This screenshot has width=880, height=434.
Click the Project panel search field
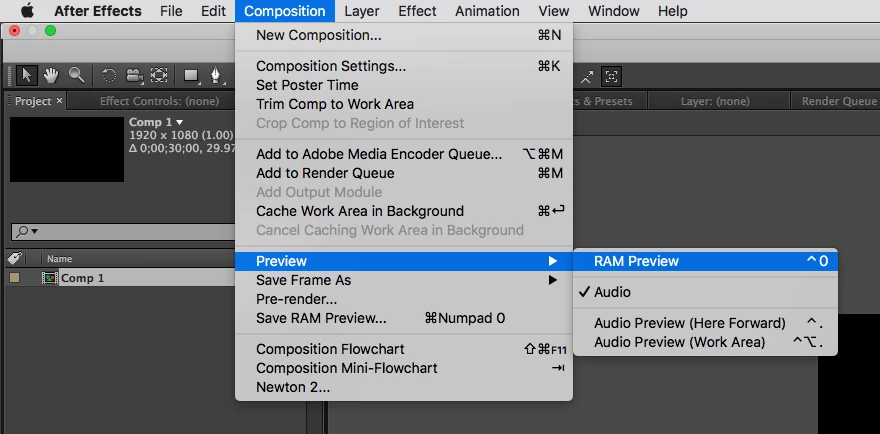coord(123,231)
